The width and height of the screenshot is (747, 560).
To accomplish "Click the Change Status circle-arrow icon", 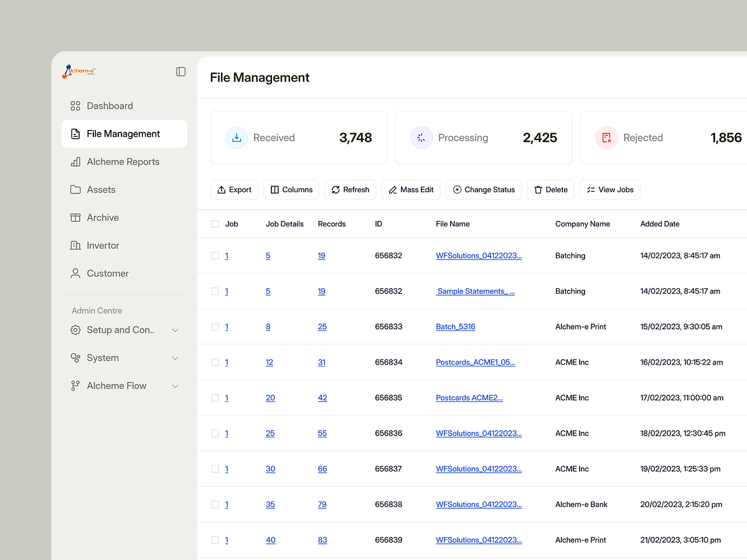I will tap(458, 190).
